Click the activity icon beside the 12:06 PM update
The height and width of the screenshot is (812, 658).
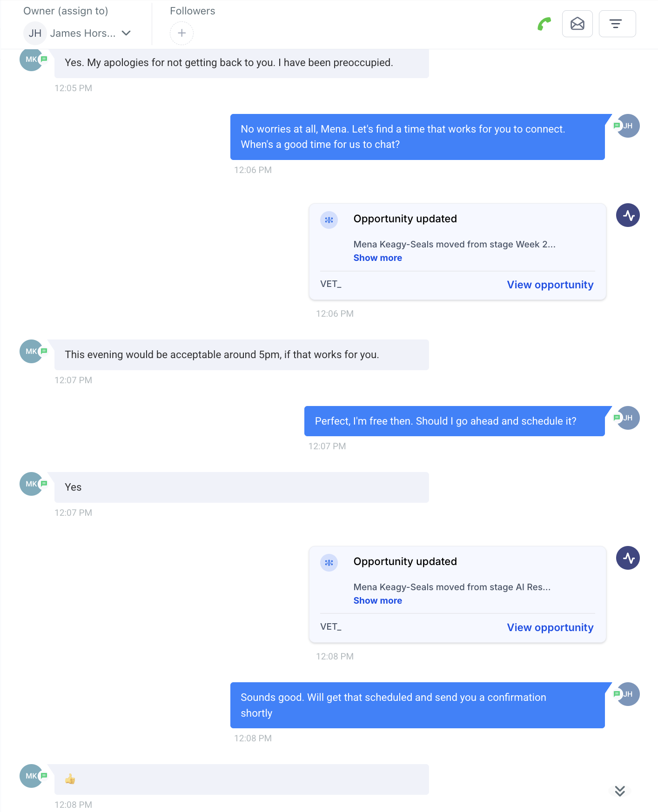click(628, 215)
